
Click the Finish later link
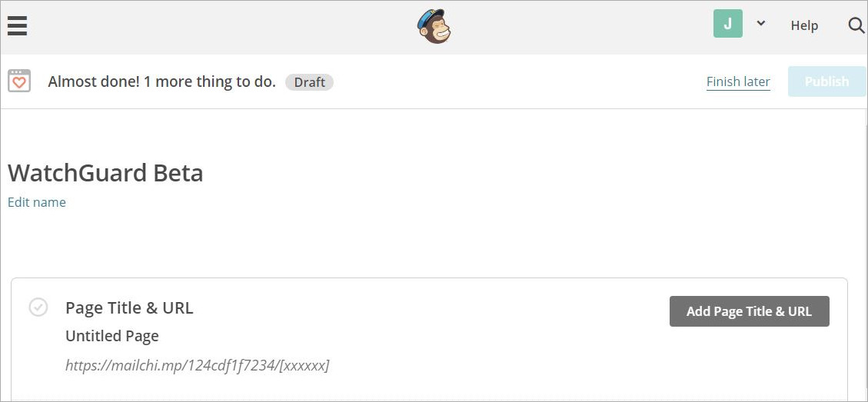[738, 81]
